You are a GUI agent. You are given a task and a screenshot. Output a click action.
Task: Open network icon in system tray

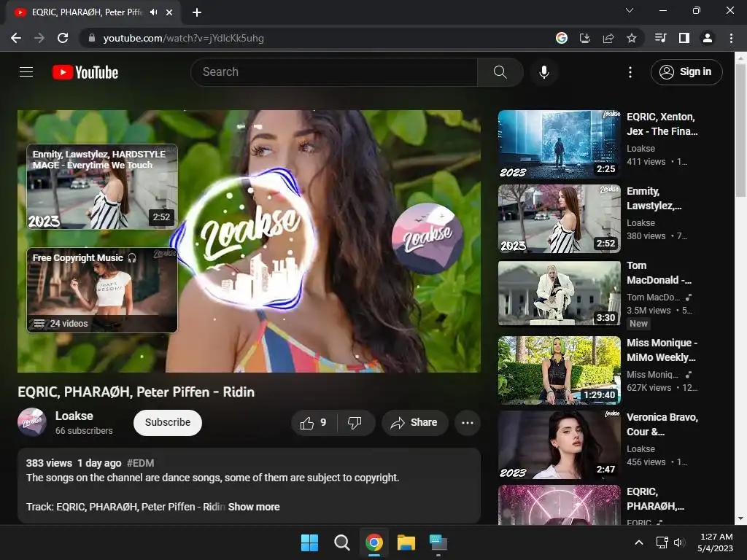[662, 542]
